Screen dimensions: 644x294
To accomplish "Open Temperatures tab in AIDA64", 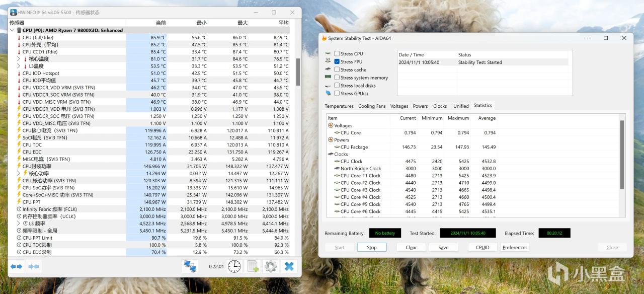I will [x=339, y=106].
